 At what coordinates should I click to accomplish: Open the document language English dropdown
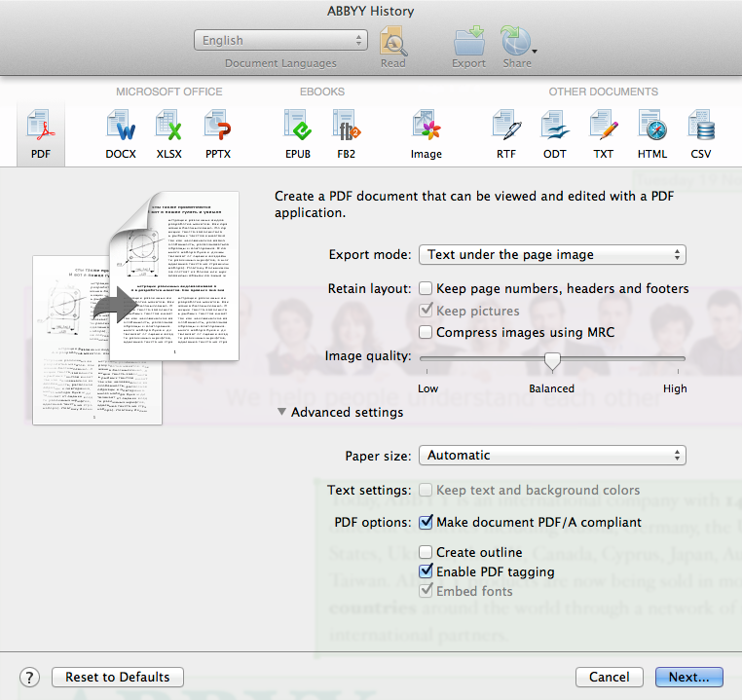tap(279, 41)
